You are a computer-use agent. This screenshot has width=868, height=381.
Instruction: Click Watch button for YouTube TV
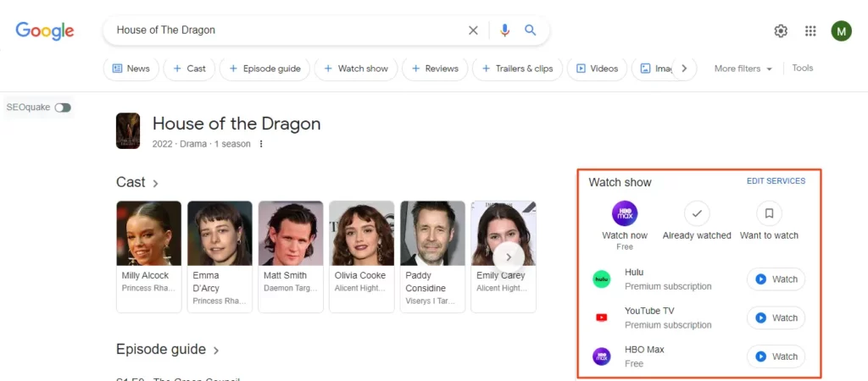click(x=776, y=318)
